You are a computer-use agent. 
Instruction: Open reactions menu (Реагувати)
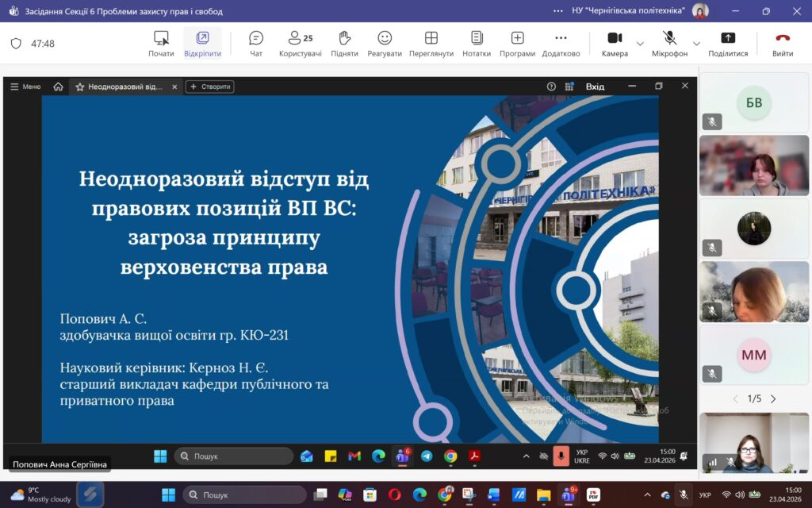coord(385,43)
